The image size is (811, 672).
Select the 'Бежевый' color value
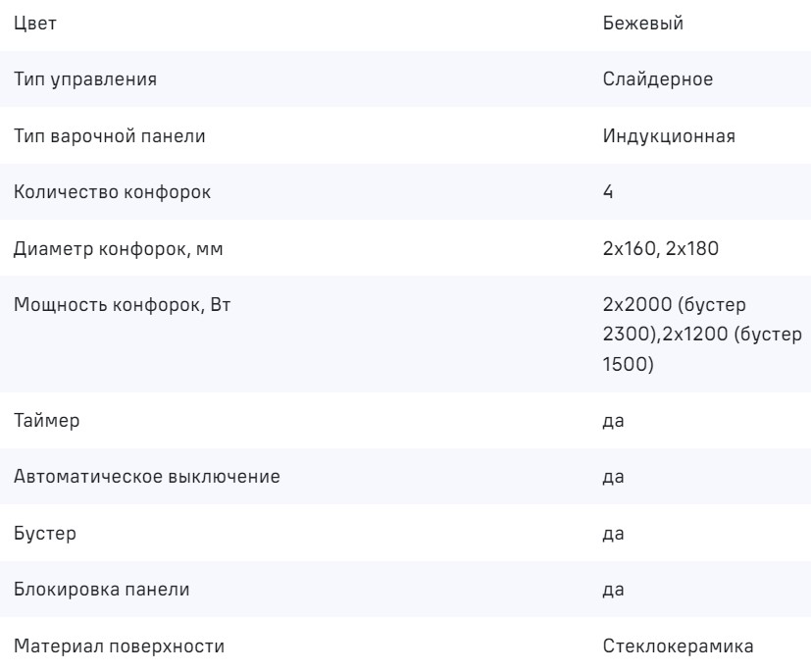(x=643, y=25)
